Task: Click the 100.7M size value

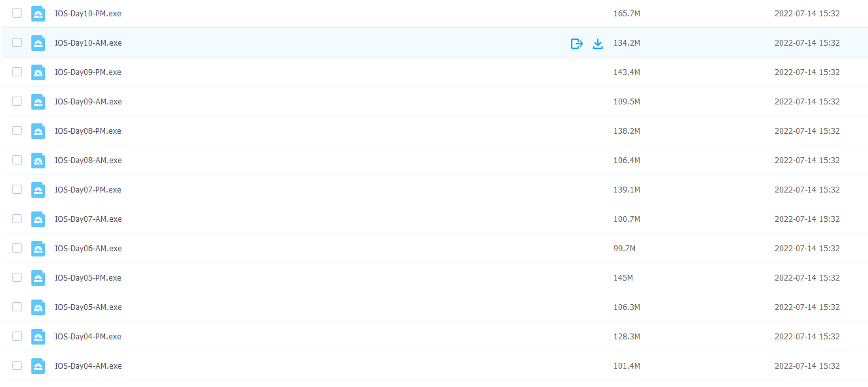Action: 627,219
